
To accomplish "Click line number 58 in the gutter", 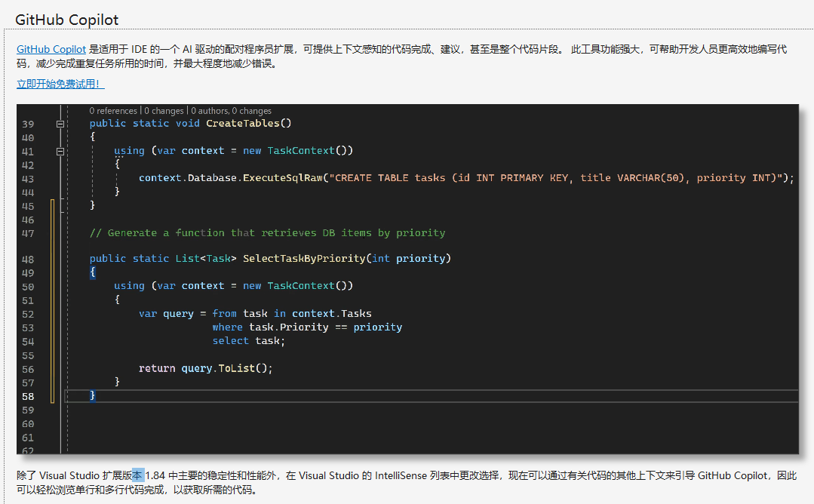I will click(28, 397).
